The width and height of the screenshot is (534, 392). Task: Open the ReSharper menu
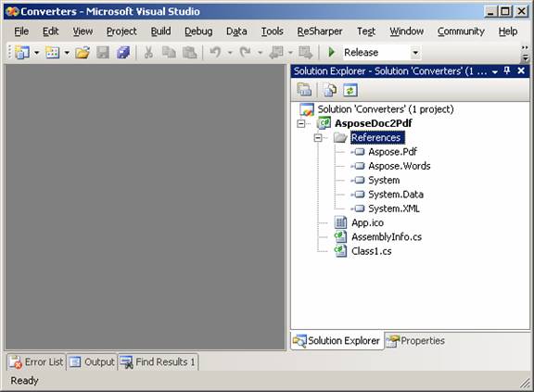coord(320,32)
